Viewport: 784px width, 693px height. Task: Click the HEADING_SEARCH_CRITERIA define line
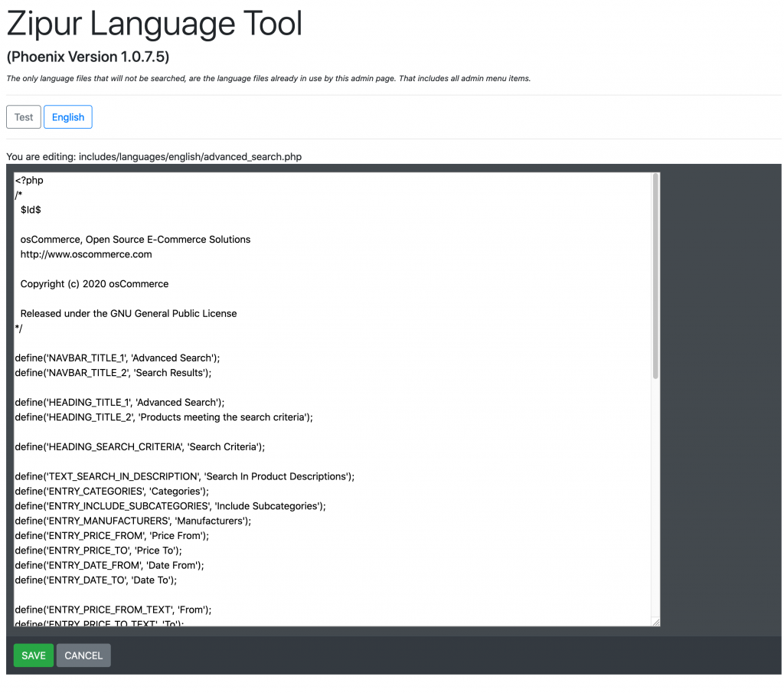tap(140, 447)
